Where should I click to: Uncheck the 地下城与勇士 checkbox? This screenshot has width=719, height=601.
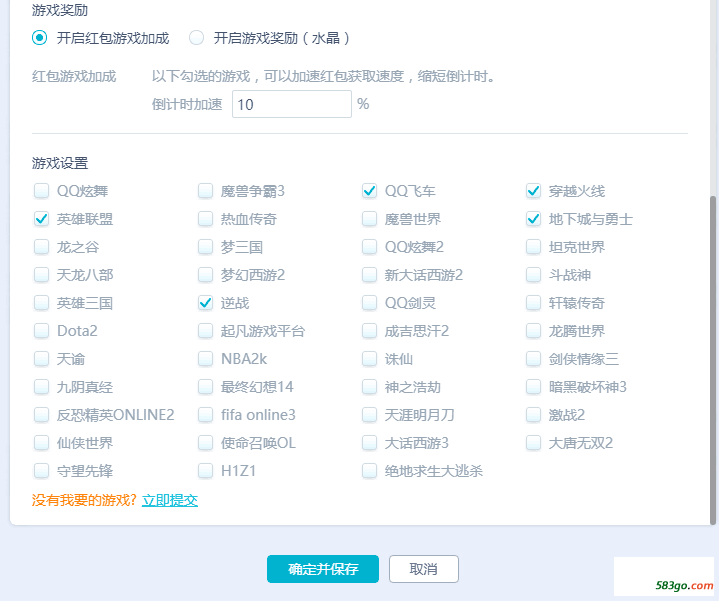(x=533, y=219)
